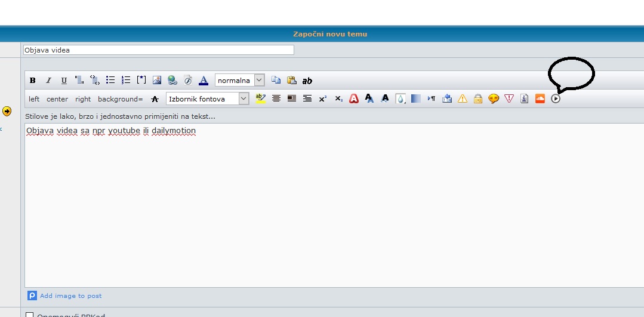Screen dimensions: 644x317
Task: Click the subject field 'Objava videa'
Action: (158, 50)
